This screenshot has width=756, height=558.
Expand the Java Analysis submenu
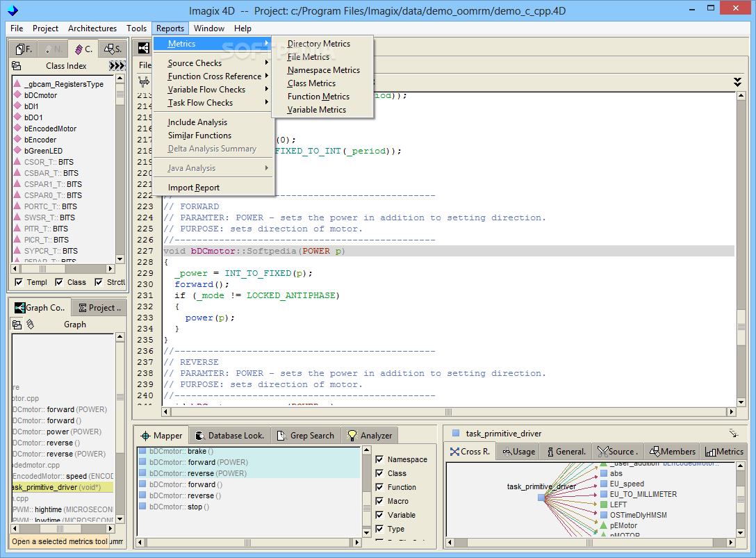point(213,168)
